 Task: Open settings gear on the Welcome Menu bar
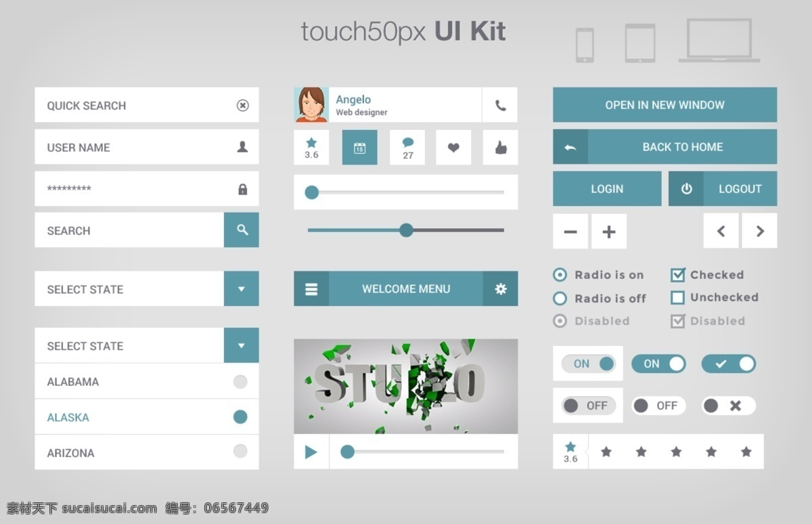pyautogui.click(x=501, y=289)
